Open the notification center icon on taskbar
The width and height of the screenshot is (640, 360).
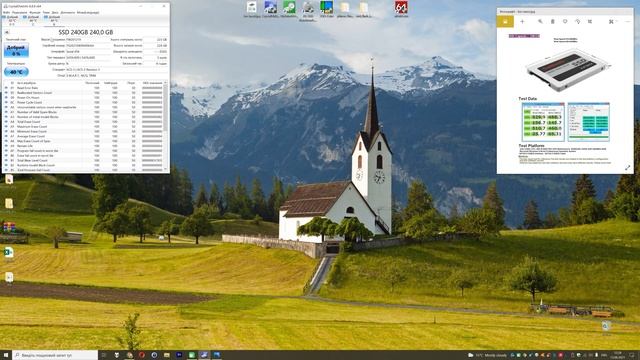(x=632, y=355)
